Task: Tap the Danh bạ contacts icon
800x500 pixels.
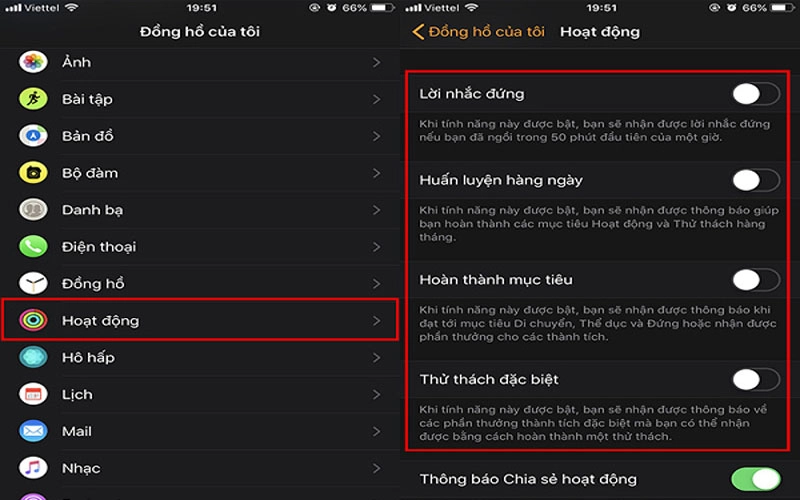Action: pos(33,210)
